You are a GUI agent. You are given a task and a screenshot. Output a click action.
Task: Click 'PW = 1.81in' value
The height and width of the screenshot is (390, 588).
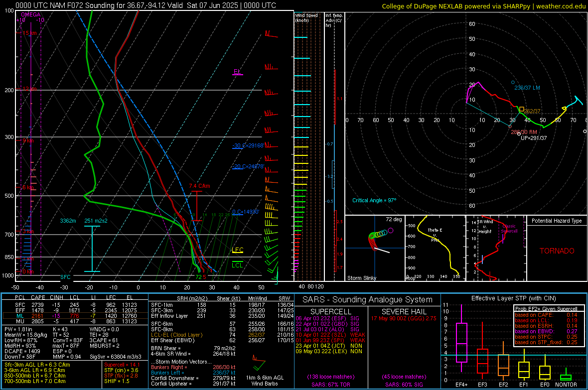coord(19,329)
